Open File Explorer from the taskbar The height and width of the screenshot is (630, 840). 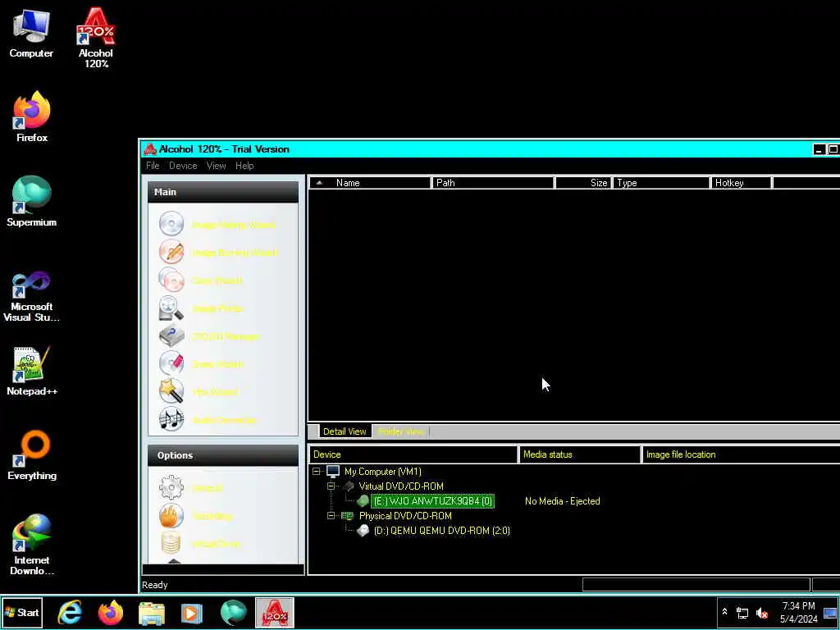click(x=152, y=613)
